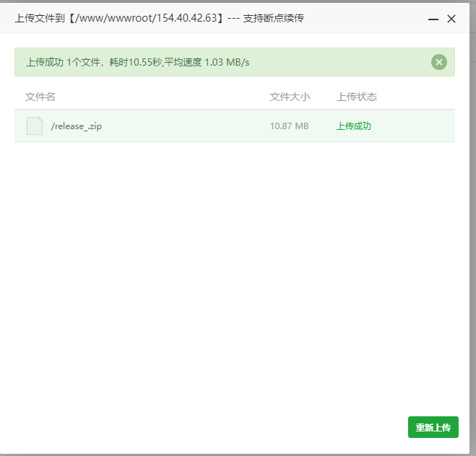
Task: Click the release_.zip file icon
Action: 35,126
